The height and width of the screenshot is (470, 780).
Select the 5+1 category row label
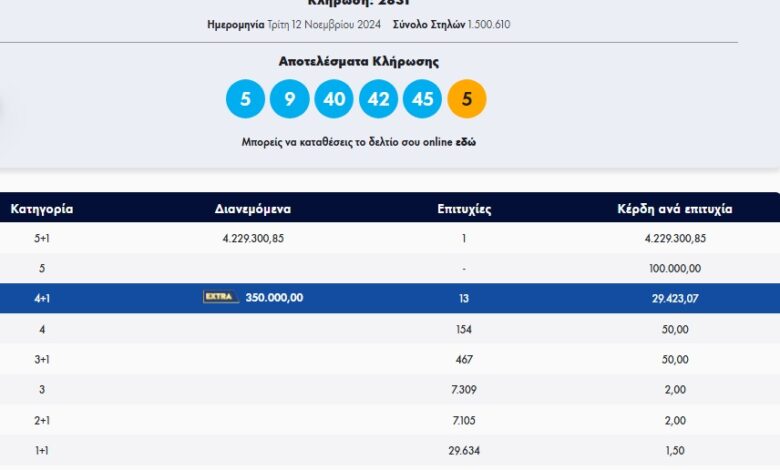tap(42, 238)
